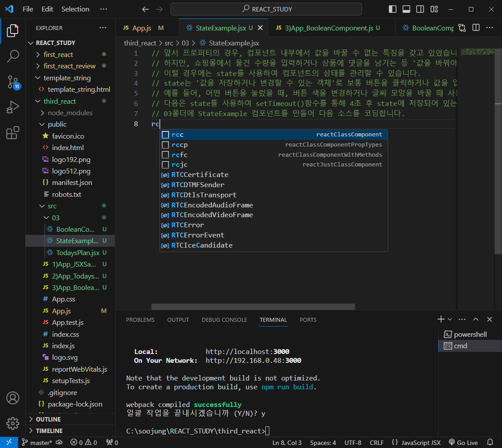Open the Edit menu

pos(47,9)
